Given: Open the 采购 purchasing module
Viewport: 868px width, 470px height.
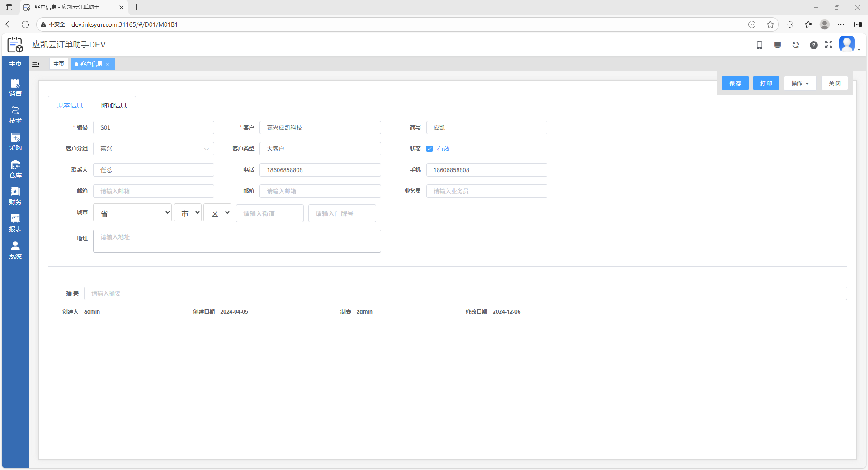Looking at the screenshot, I should point(15,142).
